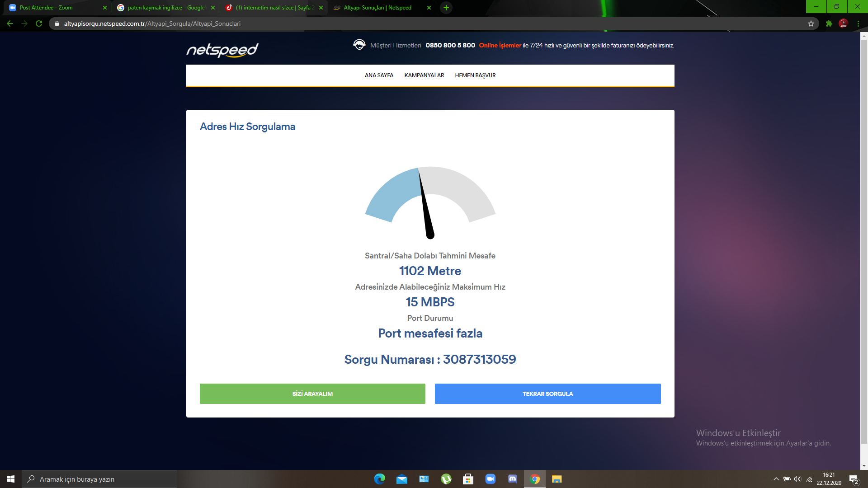
Task: Reload the page
Action: pyautogui.click(x=39, y=23)
